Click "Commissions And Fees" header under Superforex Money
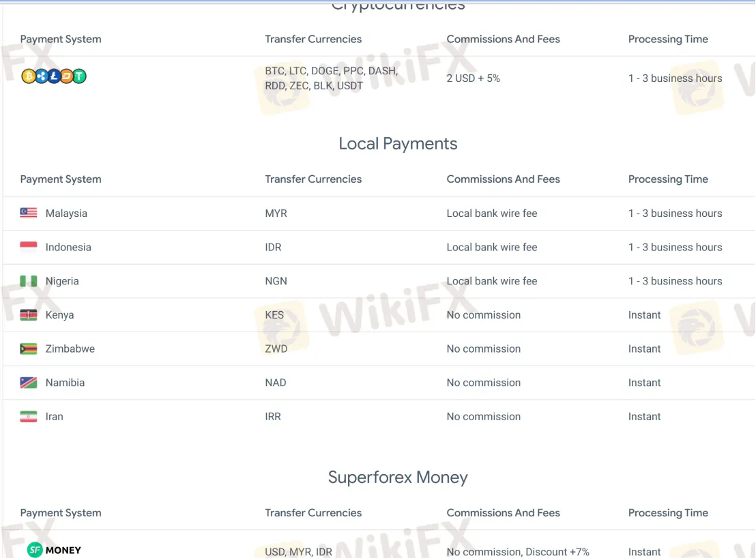756x558 pixels. 504,513
